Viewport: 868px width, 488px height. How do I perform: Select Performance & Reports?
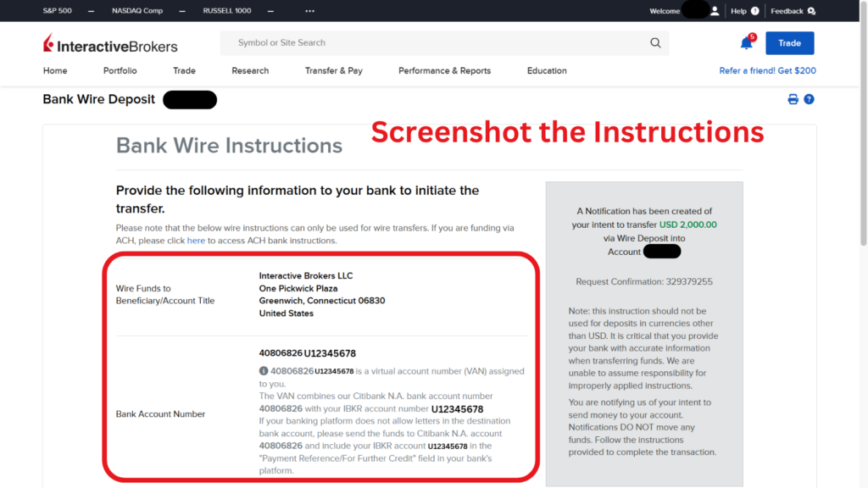(444, 71)
